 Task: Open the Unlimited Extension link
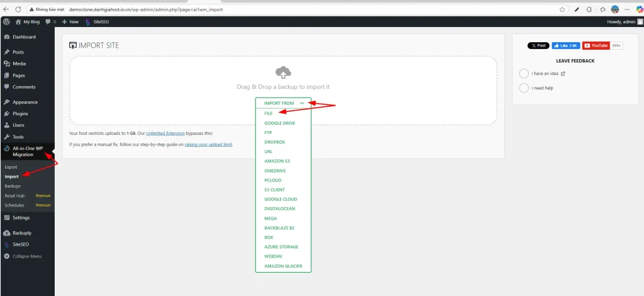click(165, 134)
